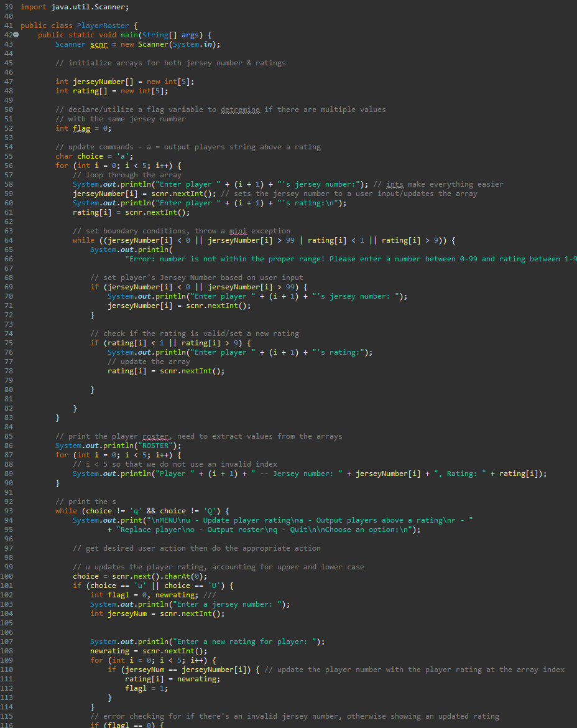Click 'u updates the player rating' comment
577x728 pixels.
[x=218, y=567]
